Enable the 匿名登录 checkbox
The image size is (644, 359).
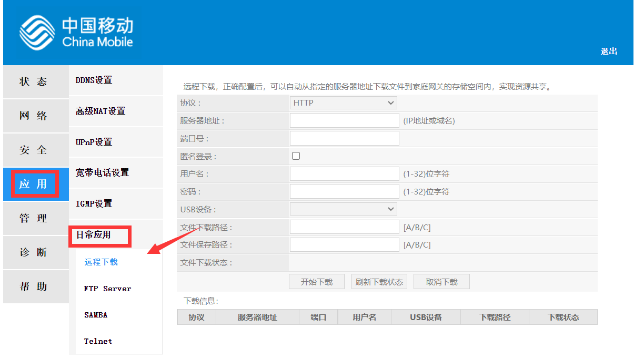click(296, 156)
